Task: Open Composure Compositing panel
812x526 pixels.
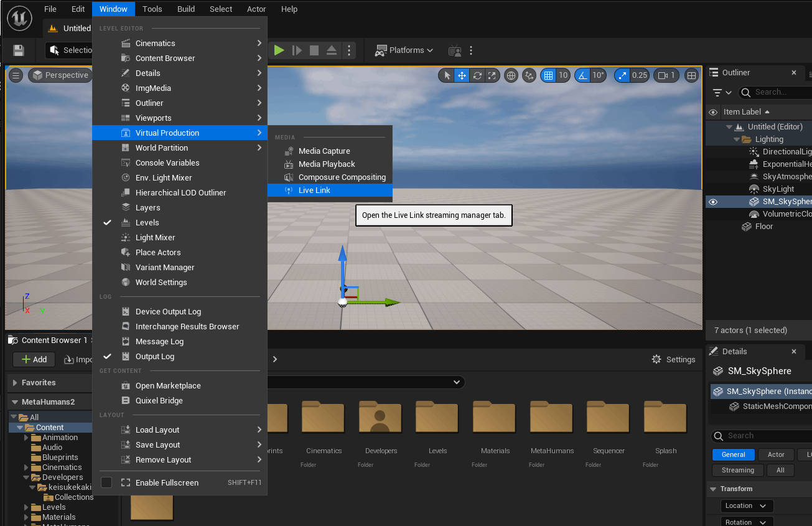Action: coord(330,177)
